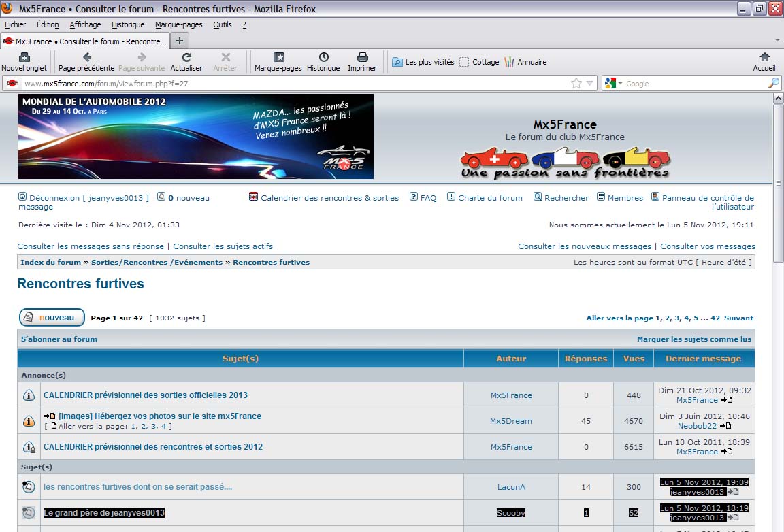The image size is (784, 532).
Task: Open Charte du forum link
Action: pos(490,198)
